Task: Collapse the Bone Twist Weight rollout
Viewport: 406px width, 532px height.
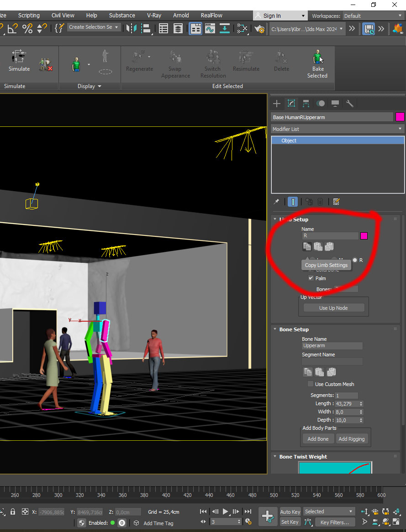Action: (275, 456)
